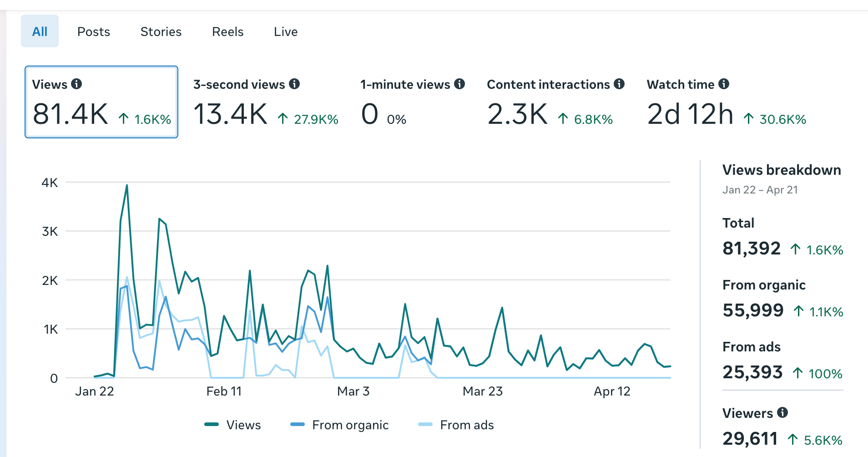Select the 1-minute views metric
The height and width of the screenshot is (457, 868).
tap(412, 103)
